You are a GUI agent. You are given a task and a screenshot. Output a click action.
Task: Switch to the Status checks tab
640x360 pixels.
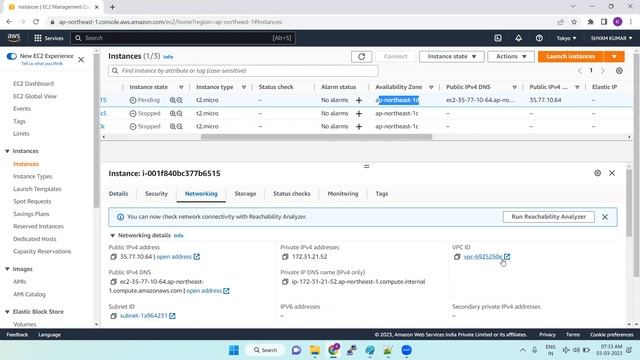click(x=292, y=193)
